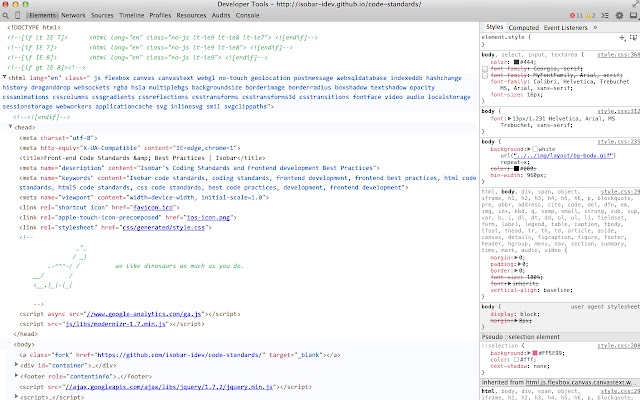
Task: Switch to the Network panel tab
Action: coord(73,17)
